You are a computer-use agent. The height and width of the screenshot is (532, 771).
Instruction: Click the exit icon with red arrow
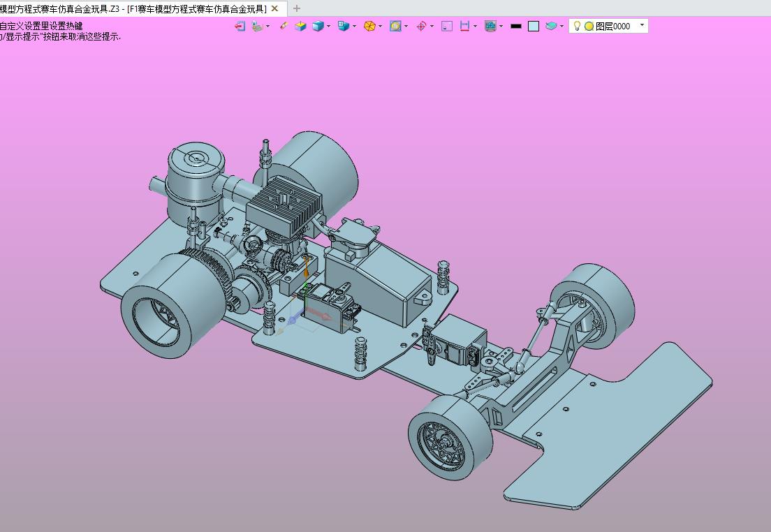(x=240, y=26)
